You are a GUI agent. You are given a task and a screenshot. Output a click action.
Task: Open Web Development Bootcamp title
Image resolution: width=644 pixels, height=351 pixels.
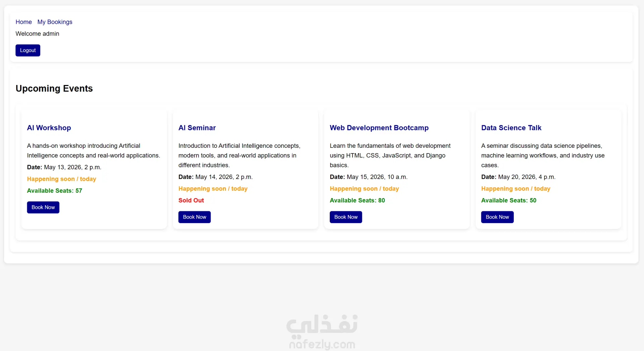379,128
